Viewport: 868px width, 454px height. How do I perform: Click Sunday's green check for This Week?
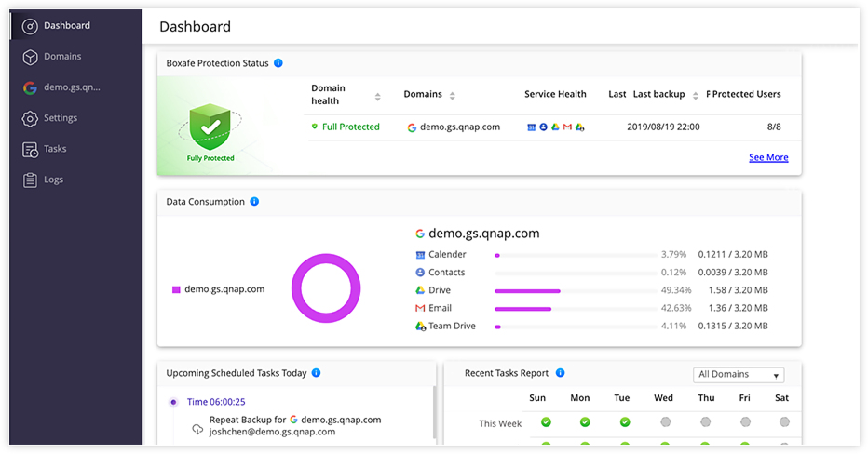[546, 422]
